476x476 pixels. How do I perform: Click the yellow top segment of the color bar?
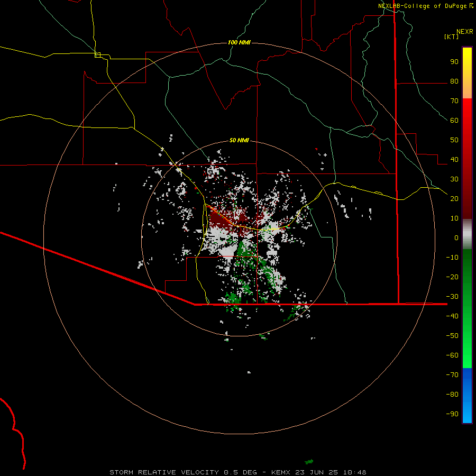467,73
